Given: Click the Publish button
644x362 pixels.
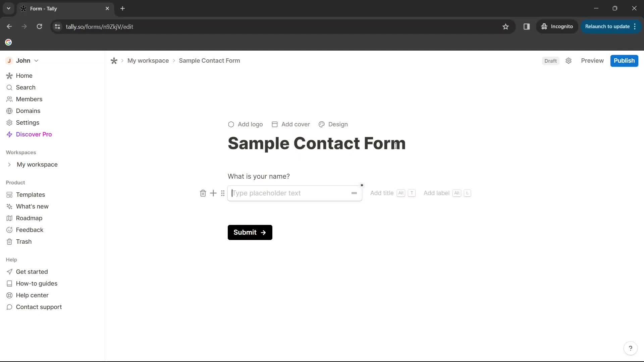Looking at the screenshot, I should (624, 60).
